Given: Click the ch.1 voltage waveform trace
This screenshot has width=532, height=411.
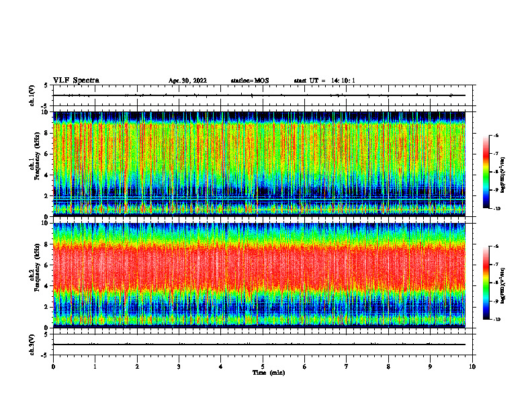Looking at the screenshot, I should pos(259,95).
